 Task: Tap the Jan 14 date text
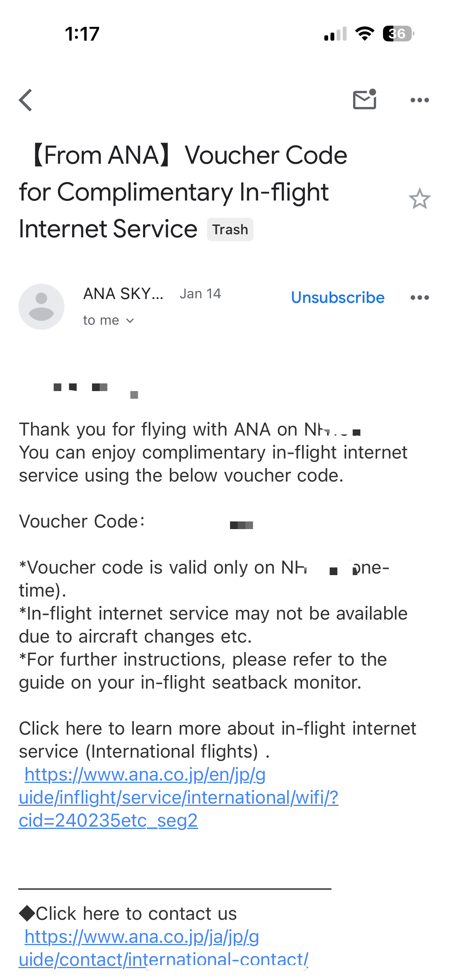[200, 294]
